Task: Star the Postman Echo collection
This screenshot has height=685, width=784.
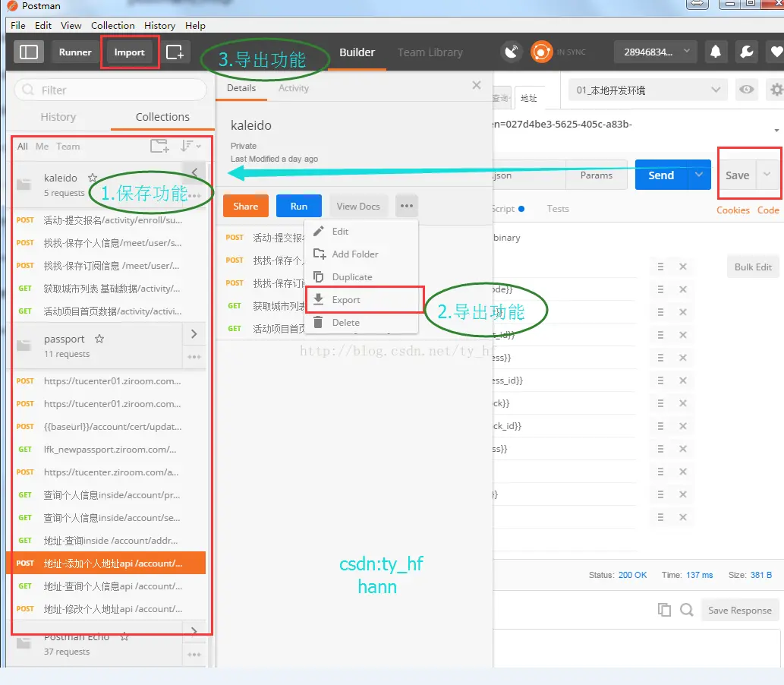Action: 124,637
